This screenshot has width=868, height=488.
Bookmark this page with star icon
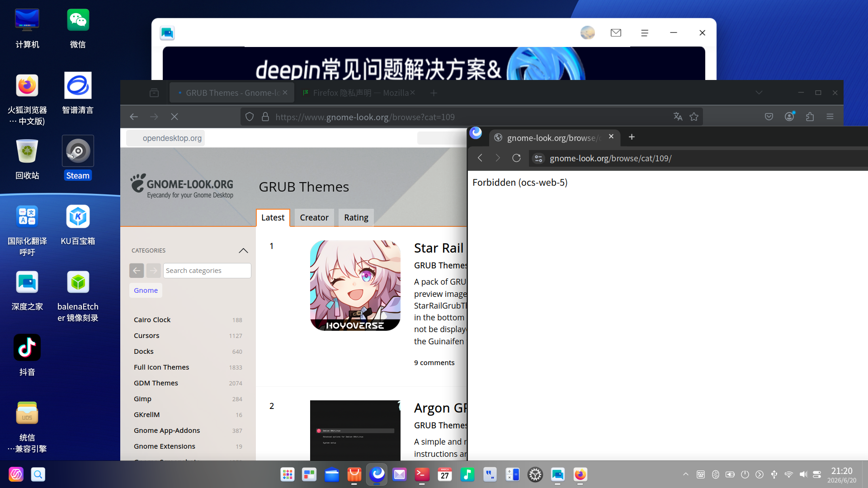[694, 117]
